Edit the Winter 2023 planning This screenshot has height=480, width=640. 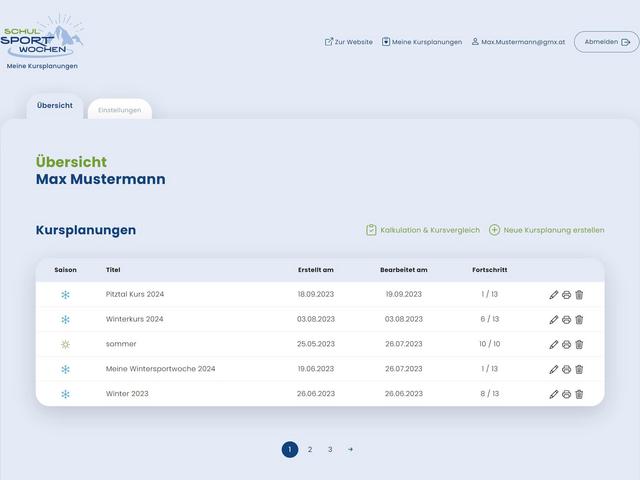553,394
